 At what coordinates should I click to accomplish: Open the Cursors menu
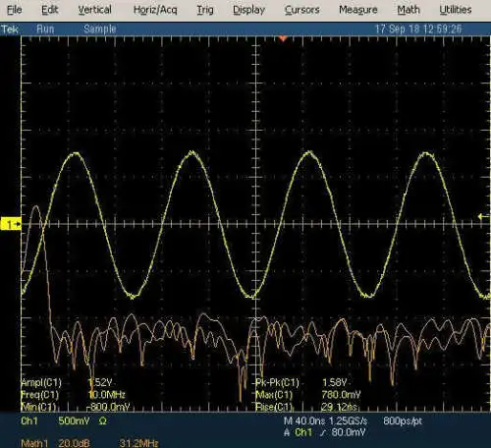[301, 10]
